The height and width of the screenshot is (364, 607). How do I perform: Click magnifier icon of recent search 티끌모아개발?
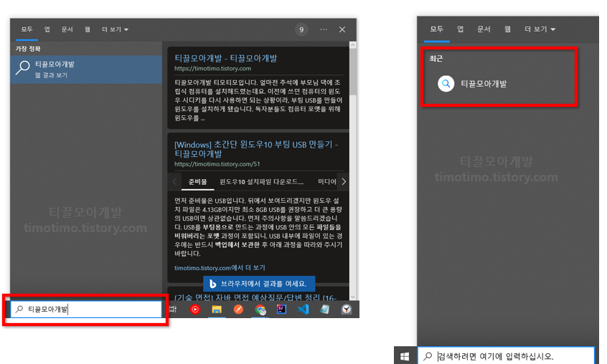click(446, 83)
